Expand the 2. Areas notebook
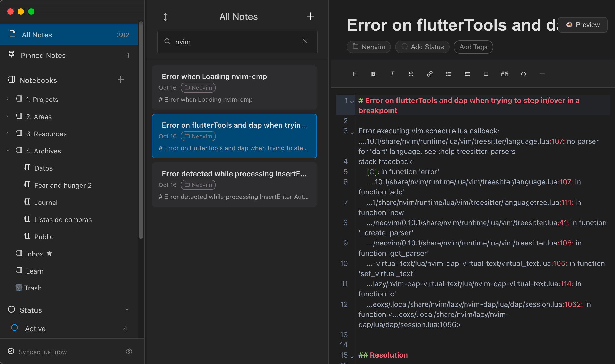Screen dimensions: 615x364 (8, 116)
